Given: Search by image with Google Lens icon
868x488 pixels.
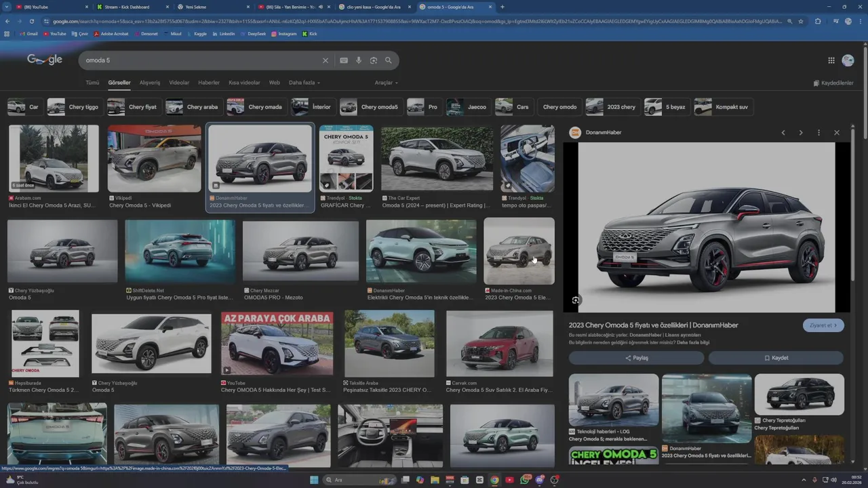Looking at the screenshot, I should click(x=374, y=60).
